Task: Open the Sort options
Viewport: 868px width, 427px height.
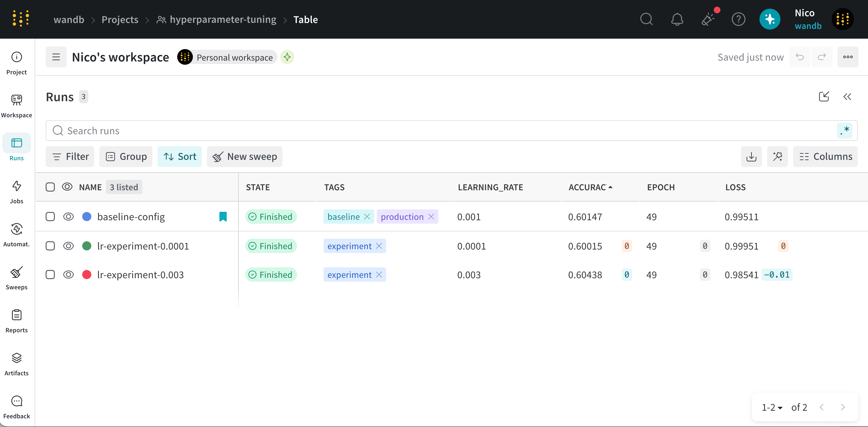Action: coord(180,156)
